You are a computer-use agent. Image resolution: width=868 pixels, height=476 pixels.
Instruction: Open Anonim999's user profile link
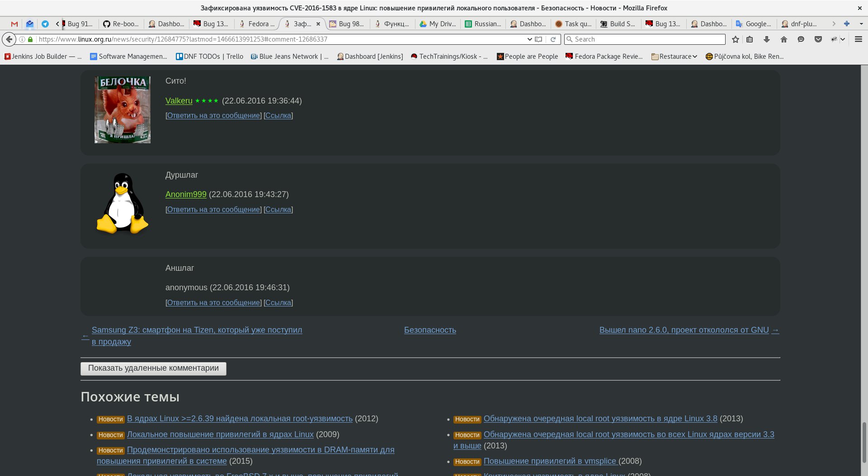click(186, 194)
